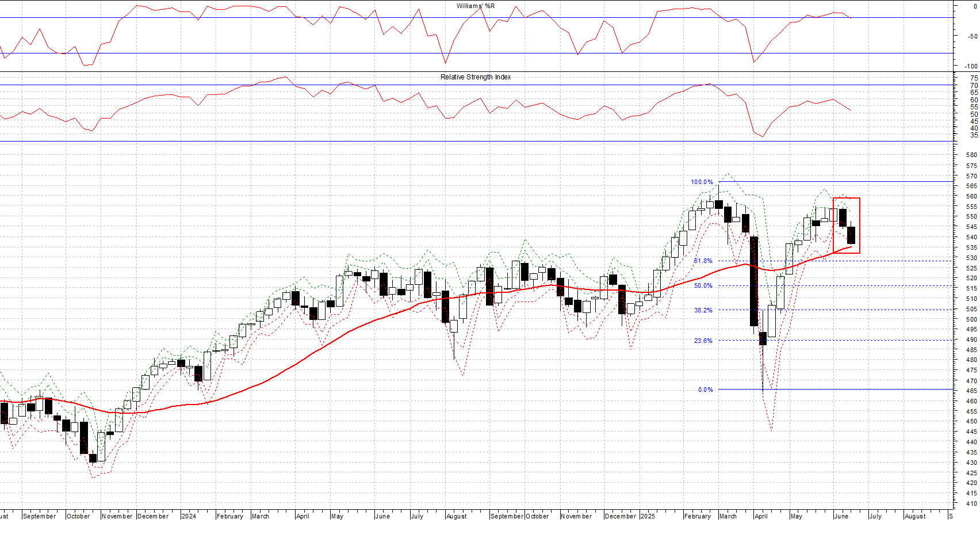980x538 pixels.
Task: Click the October label in the 2024 section
Action: tap(538, 516)
